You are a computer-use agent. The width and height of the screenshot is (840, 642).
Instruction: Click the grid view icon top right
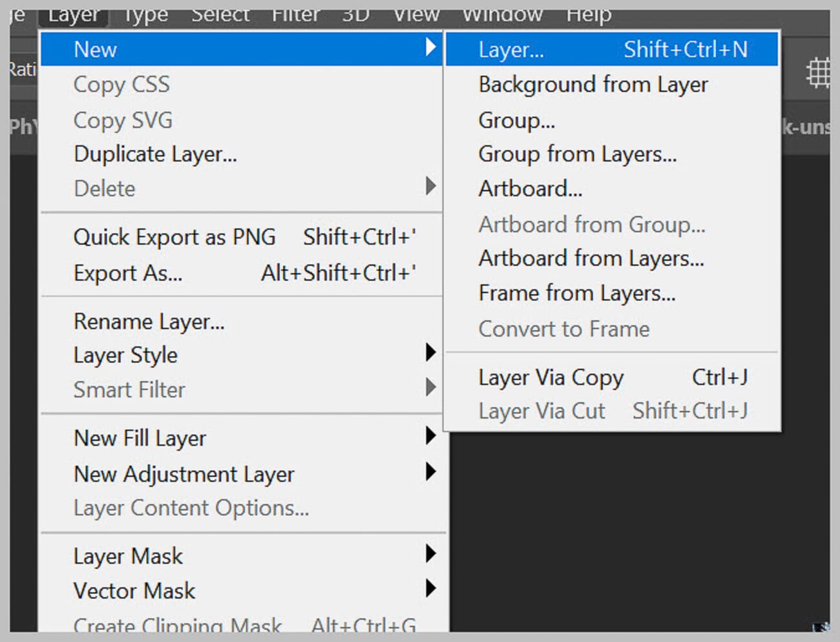point(819,72)
